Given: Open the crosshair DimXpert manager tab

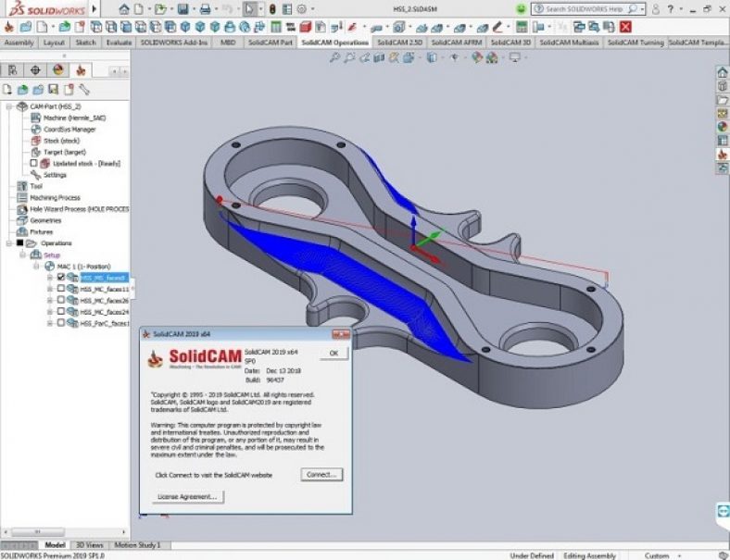Looking at the screenshot, I should point(35,70).
